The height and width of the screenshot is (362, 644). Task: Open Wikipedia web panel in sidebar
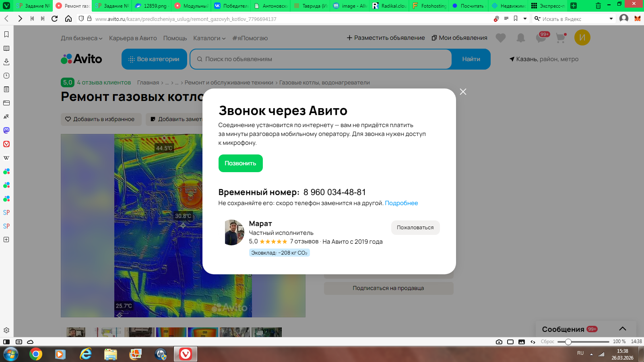pyautogui.click(x=6, y=158)
